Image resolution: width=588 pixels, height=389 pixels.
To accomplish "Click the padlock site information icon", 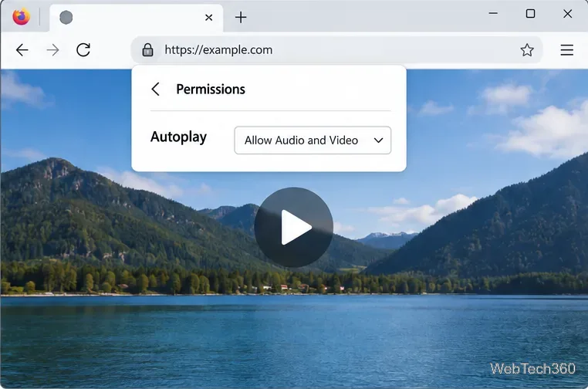I will pyautogui.click(x=147, y=50).
